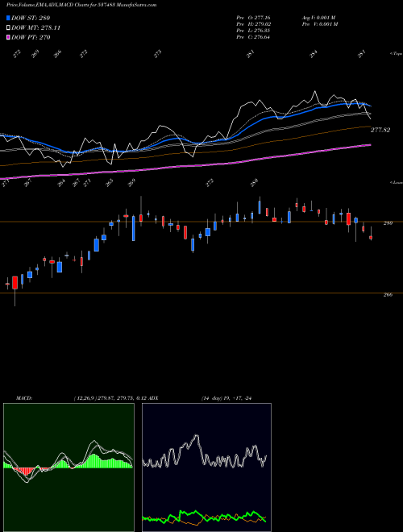Click the <Tops label
403x532 pixels.
pos(397,54)
